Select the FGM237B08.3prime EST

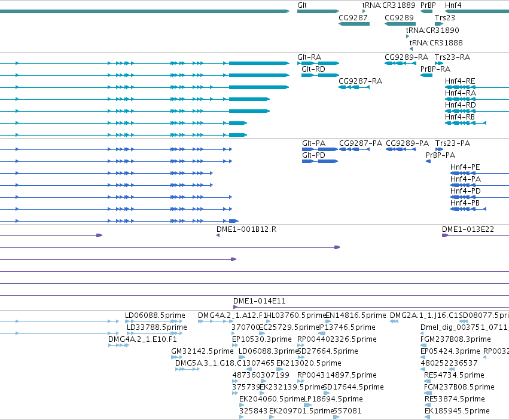pyautogui.click(x=423, y=345)
